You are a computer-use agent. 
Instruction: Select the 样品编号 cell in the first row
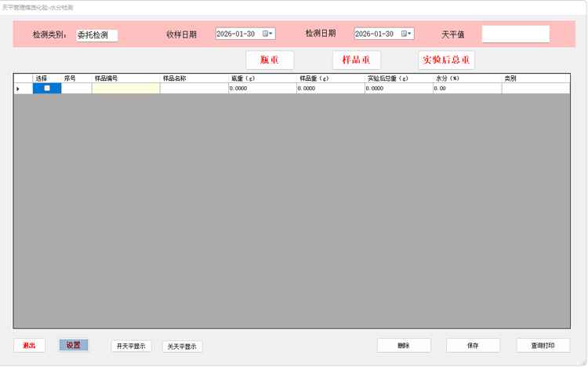[125, 89]
